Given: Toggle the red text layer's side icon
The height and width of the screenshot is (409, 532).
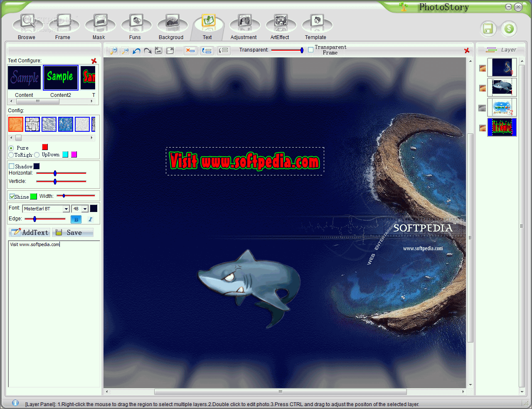Looking at the screenshot, I should [483, 128].
